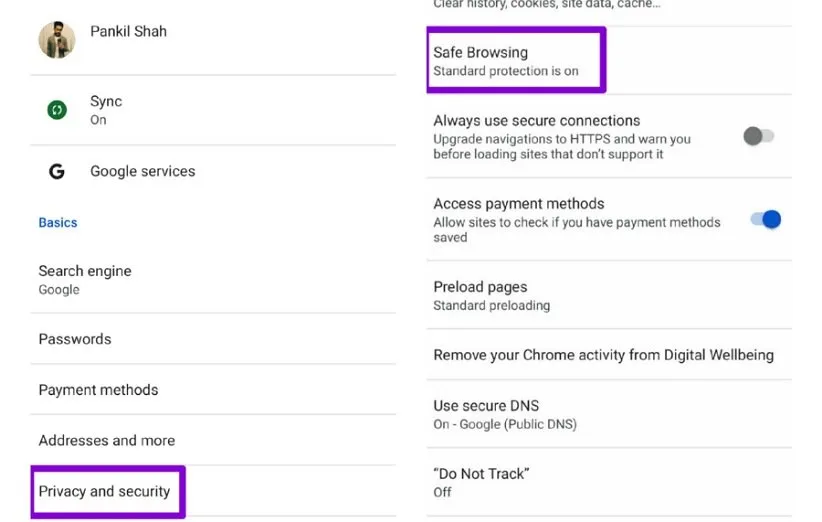Open the "Do Not Track" setting

tap(481, 481)
